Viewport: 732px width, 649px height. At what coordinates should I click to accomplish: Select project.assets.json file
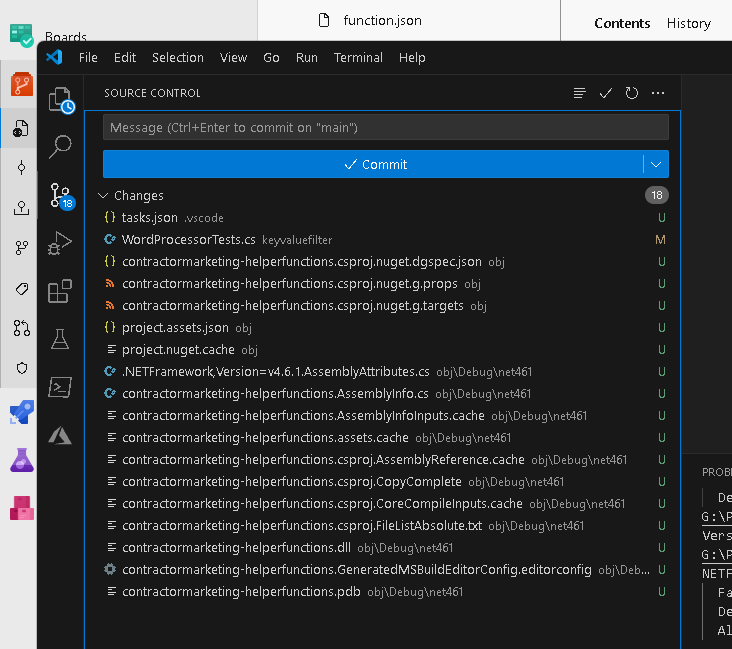point(383,328)
